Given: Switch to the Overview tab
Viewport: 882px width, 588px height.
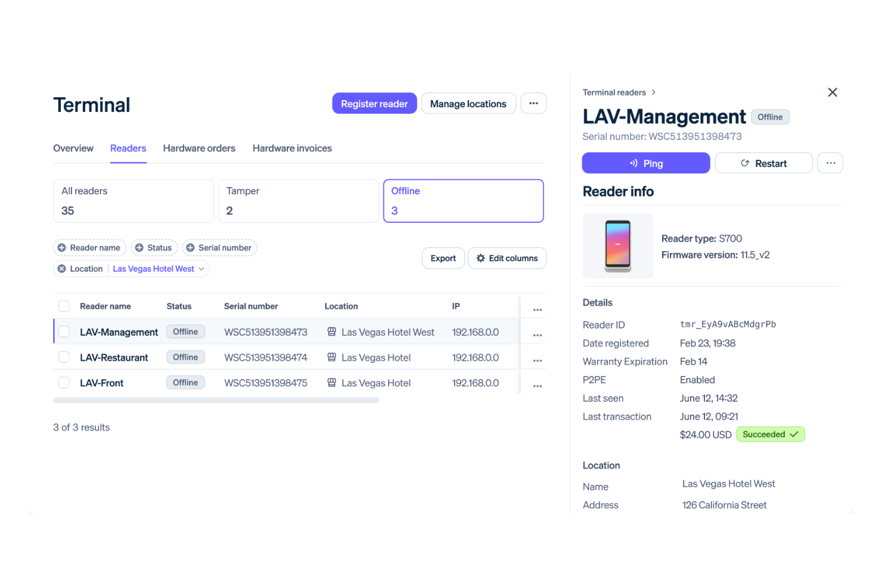Looking at the screenshot, I should (x=73, y=148).
